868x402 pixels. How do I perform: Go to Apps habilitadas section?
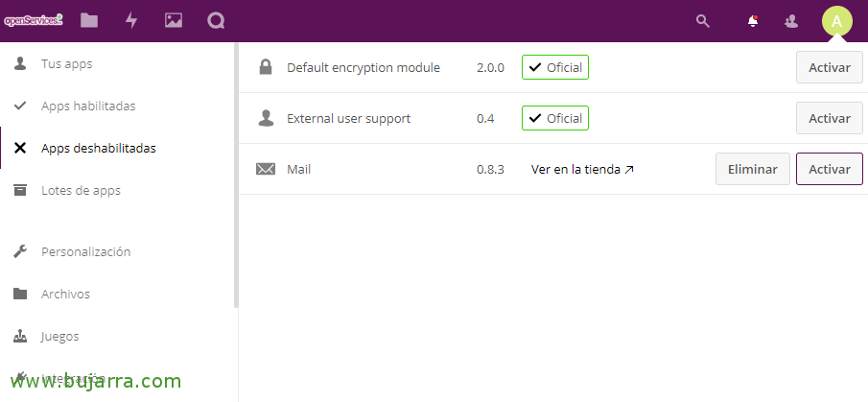click(88, 106)
